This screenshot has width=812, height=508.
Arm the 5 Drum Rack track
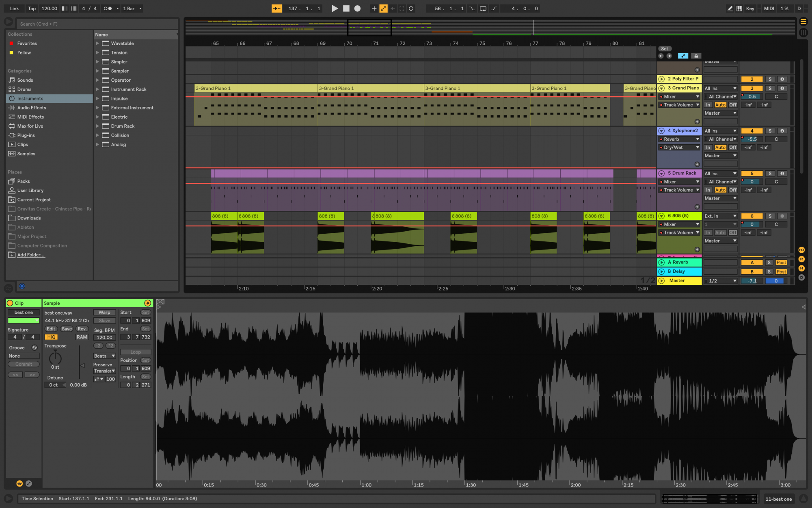[x=782, y=174]
